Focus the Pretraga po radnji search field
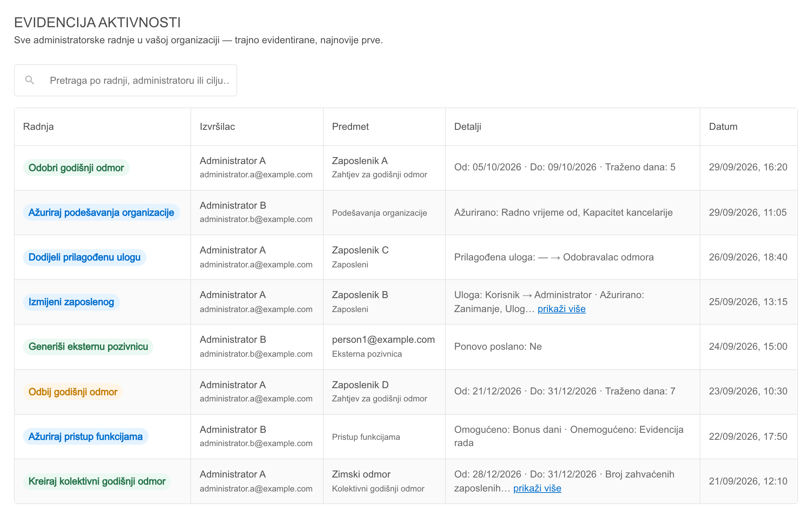This screenshot has height=518, width=812. point(126,80)
